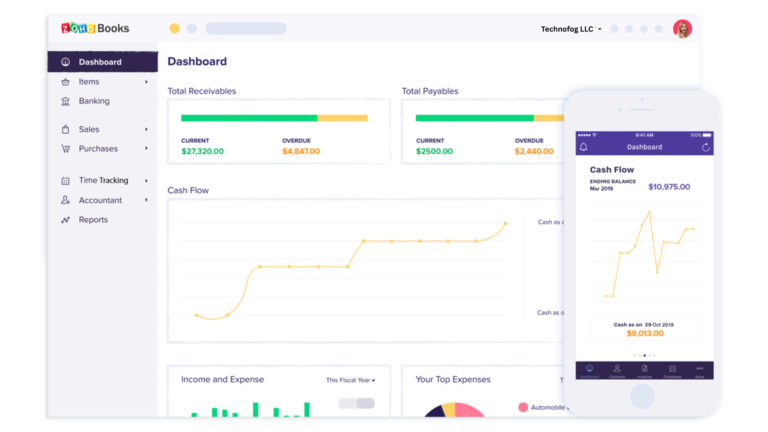Open the This Fiscal Year dropdown
Viewport: 768px width, 432px height.
[x=350, y=380]
